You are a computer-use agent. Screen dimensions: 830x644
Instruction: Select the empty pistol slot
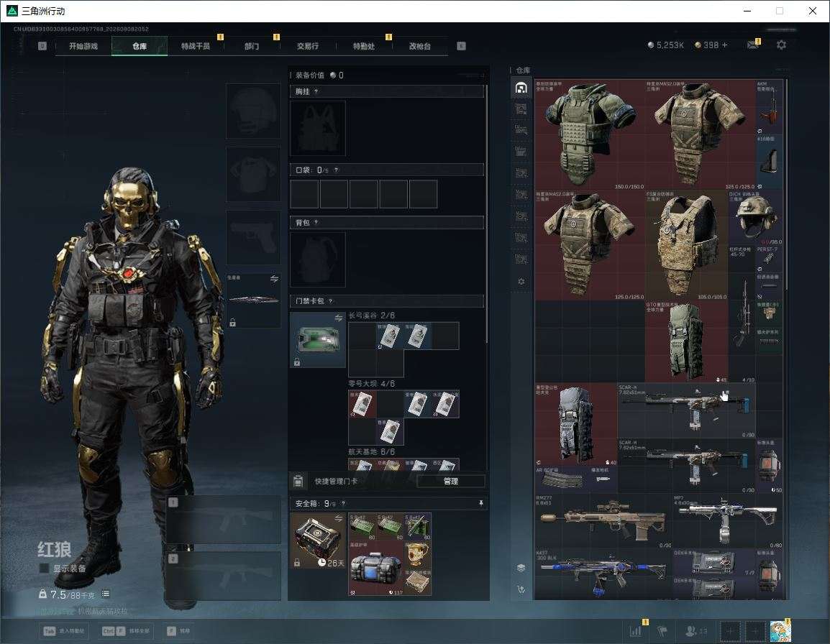point(254,237)
